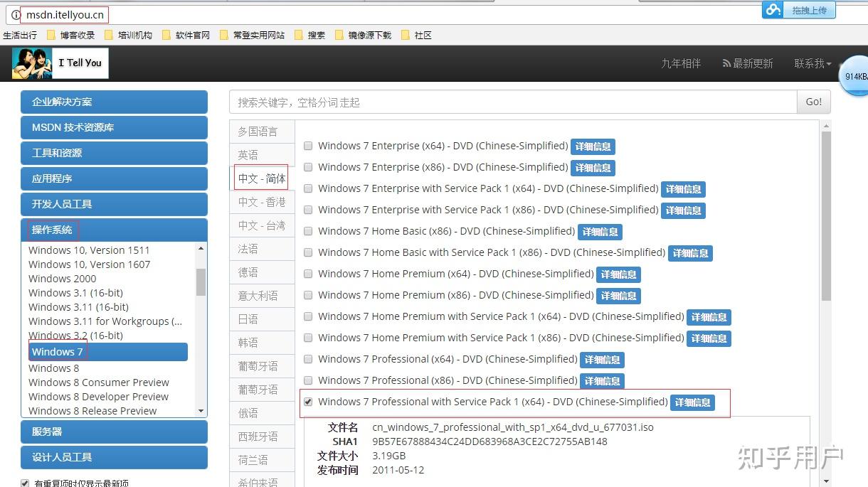Switch to the 韩语 language tab
Screen dimensions: 868x487
[x=262, y=343]
